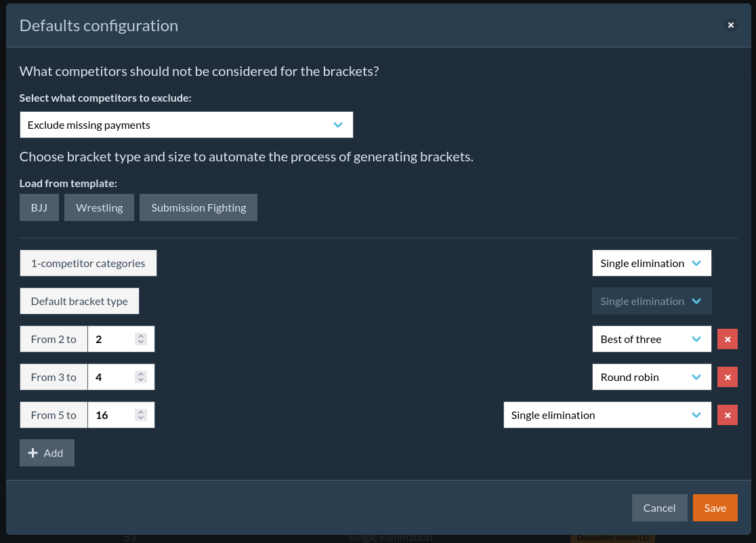
Task: Click the Default bracket type label button
Action: coord(79,301)
